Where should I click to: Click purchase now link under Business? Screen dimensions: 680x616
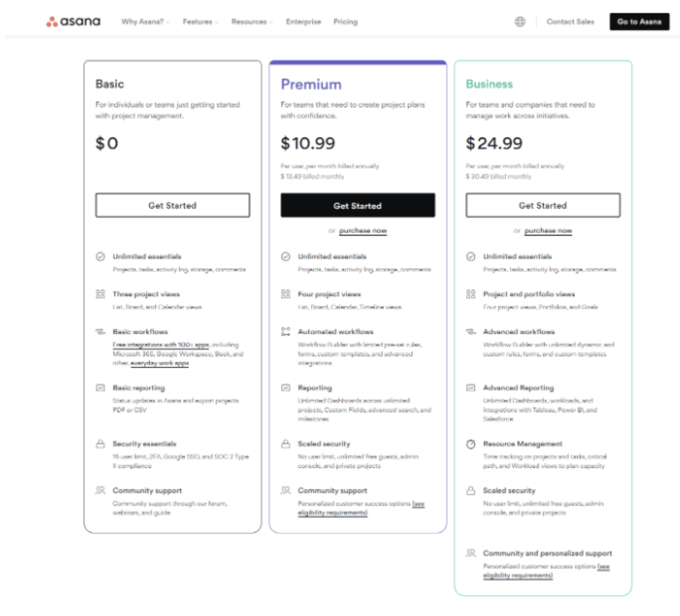coord(548,231)
